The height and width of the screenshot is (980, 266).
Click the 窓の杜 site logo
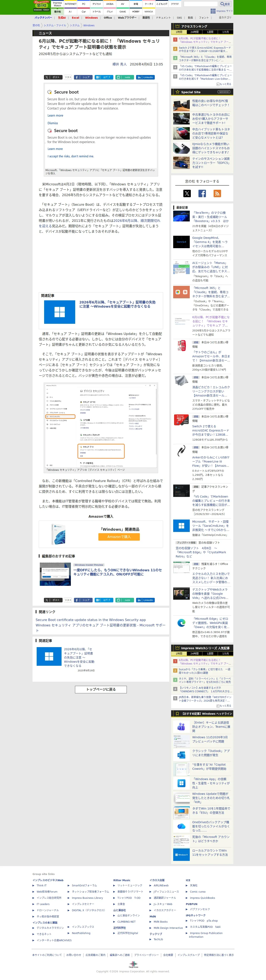pos(41,6)
